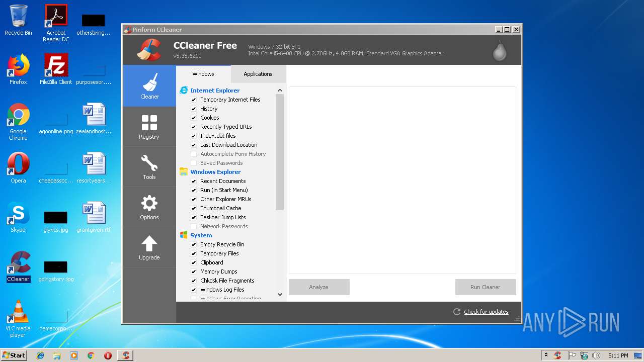644x362 pixels.
Task: Click the Analyze button
Action: click(x=319, y=287)
